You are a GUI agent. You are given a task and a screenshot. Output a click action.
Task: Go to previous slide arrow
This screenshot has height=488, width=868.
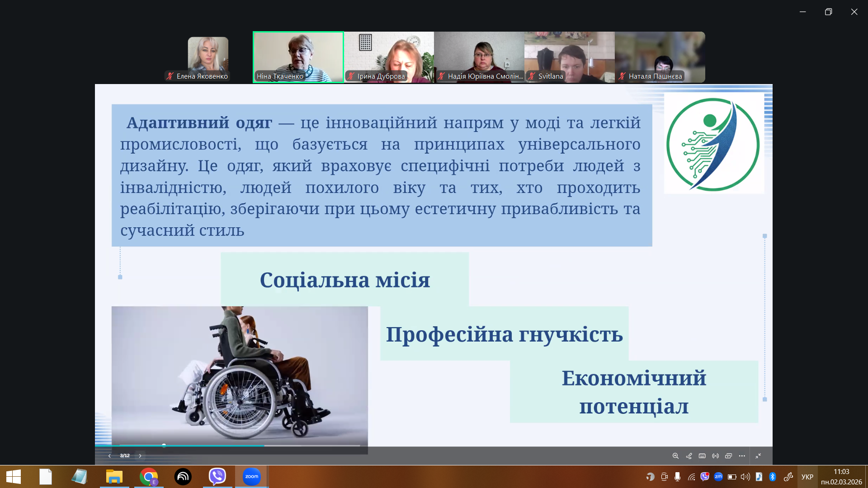pos(109,456)
